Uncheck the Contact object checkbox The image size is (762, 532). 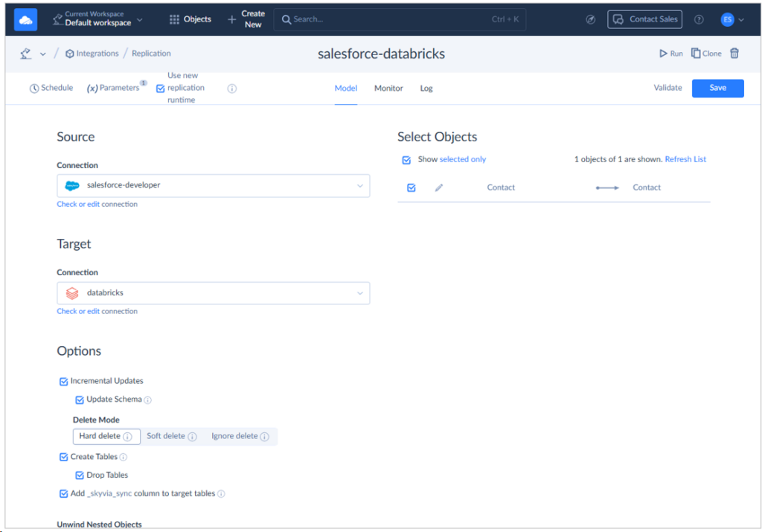[411, 188]
